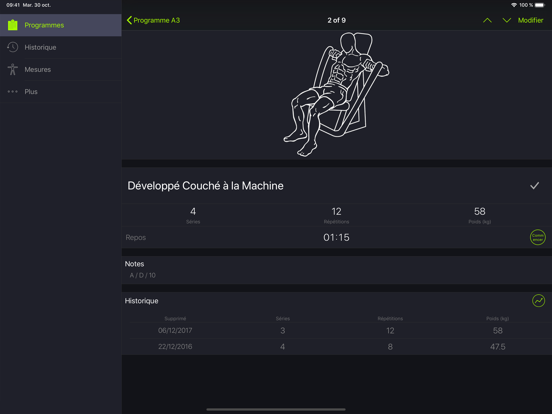Click the Repos label

(136, 238)
